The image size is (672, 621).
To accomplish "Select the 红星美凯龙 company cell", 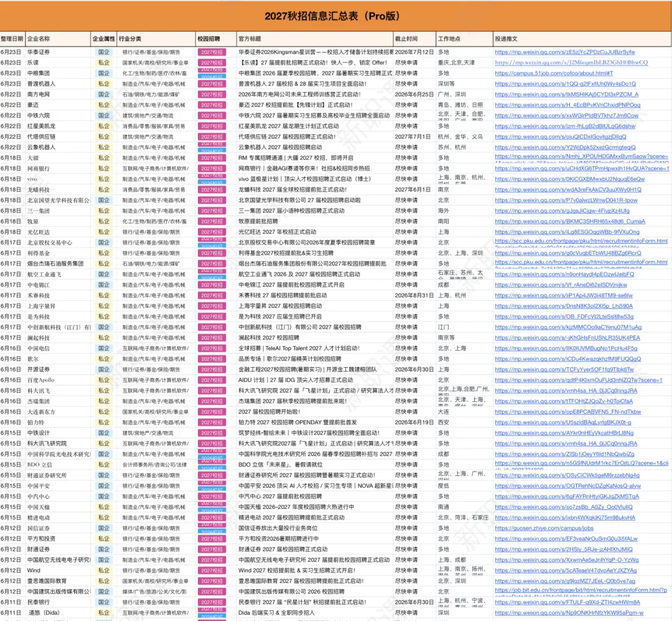I will point(42,126).
